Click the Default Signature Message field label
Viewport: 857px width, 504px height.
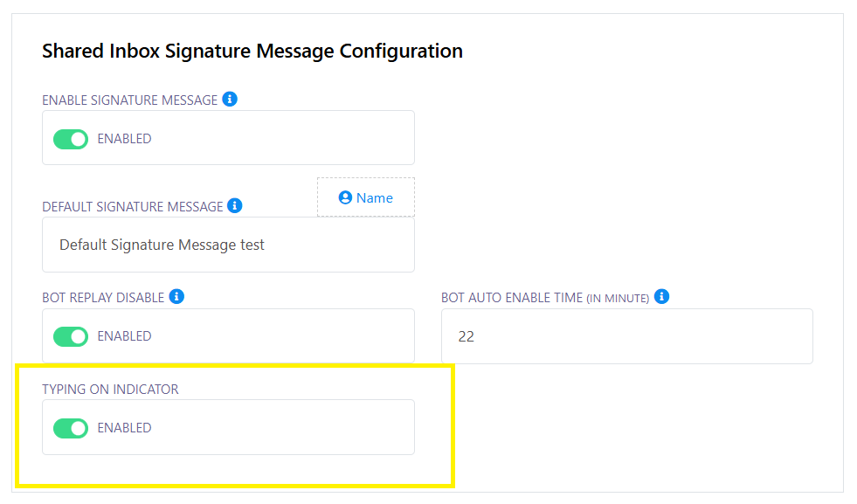[x=132, y=207]
